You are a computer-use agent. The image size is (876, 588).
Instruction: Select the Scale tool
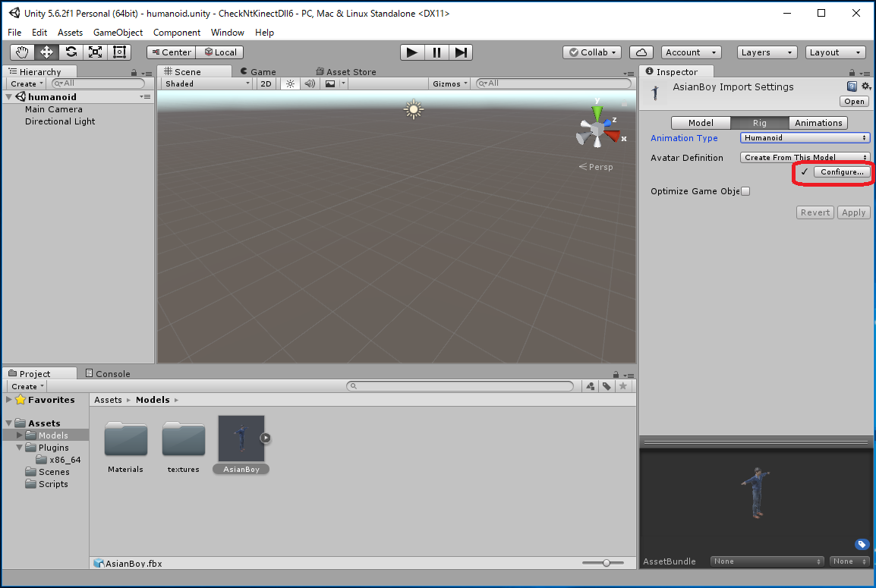pos(96,52)
